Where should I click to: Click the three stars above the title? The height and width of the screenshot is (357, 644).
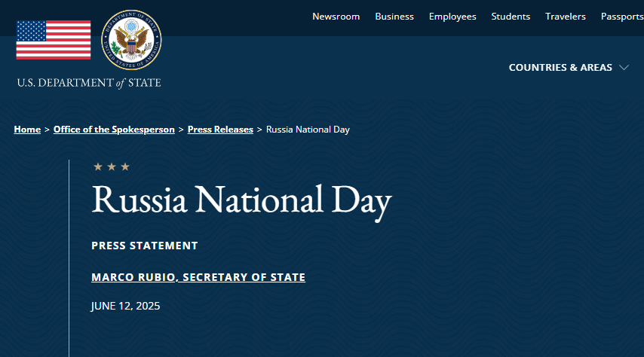tap(112, 166)
